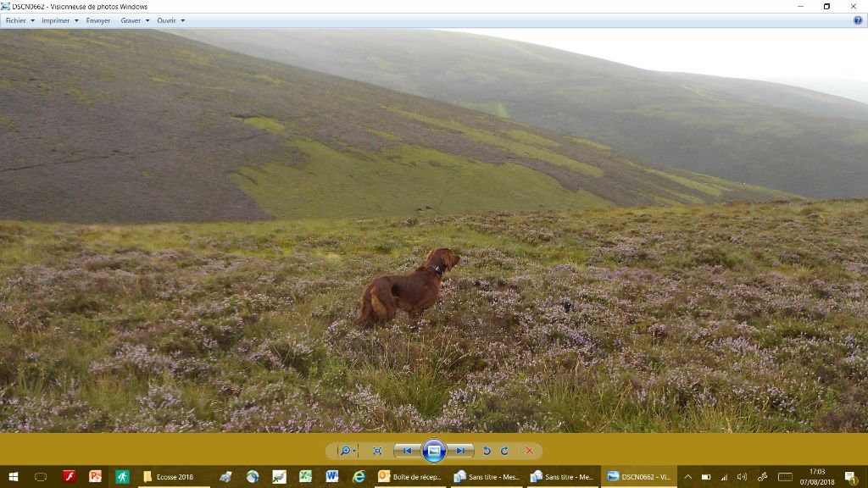Go to the previous photo
The image size is (868, 488).
pyautogui.click(x=408, y=451)
